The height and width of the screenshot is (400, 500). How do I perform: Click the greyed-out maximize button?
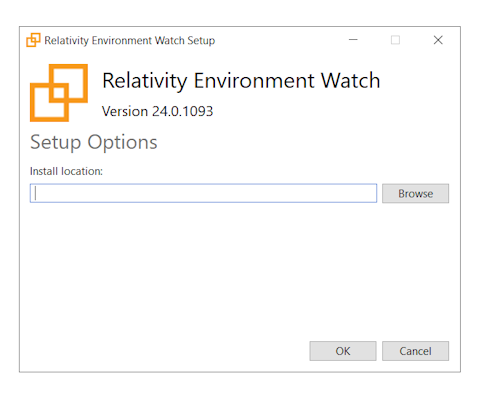(395, 40)
